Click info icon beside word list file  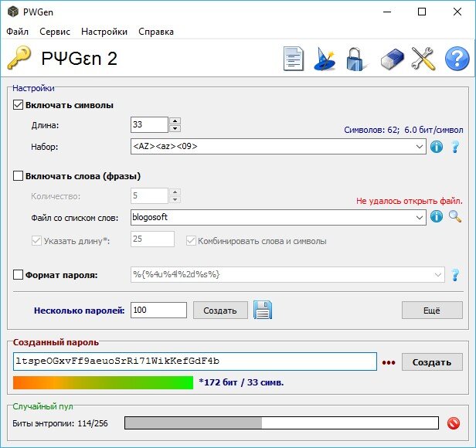point(437,217)
